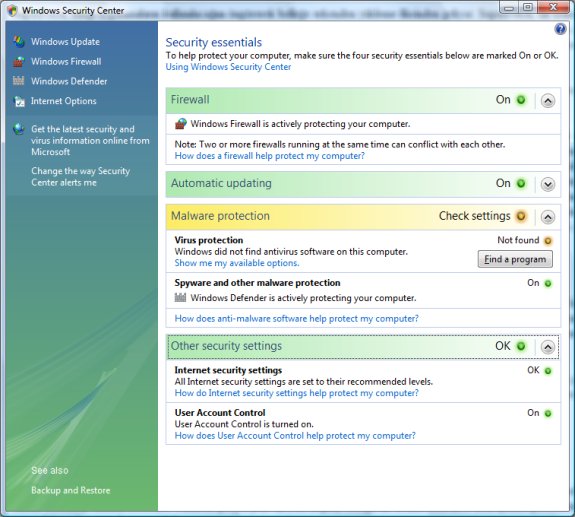Click the globe icon for latest security info

(18, 129)
